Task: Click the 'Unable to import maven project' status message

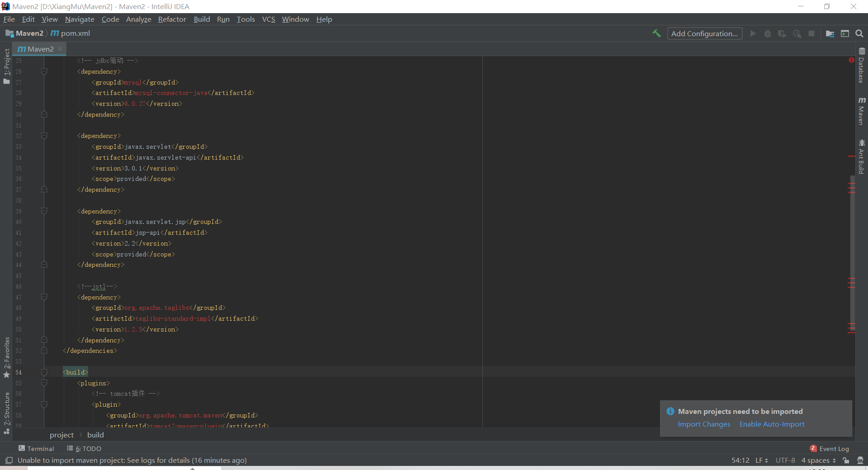Action: click(x=132, y=461)
